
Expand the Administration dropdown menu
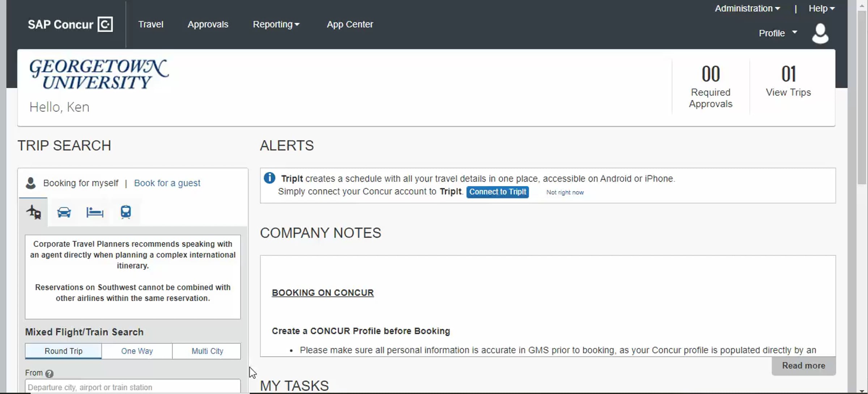[x=747, y=8]
